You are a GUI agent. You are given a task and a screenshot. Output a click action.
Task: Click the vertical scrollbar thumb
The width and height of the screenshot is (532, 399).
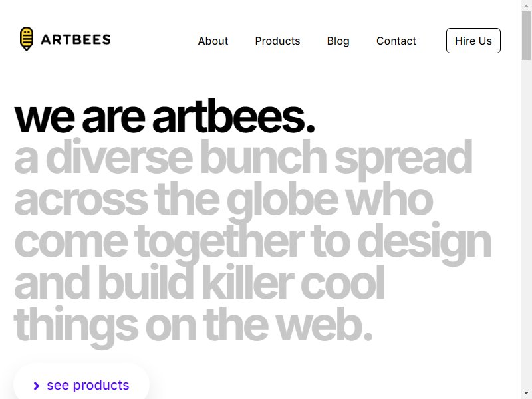pyautogui.click(x=526, y=36)
